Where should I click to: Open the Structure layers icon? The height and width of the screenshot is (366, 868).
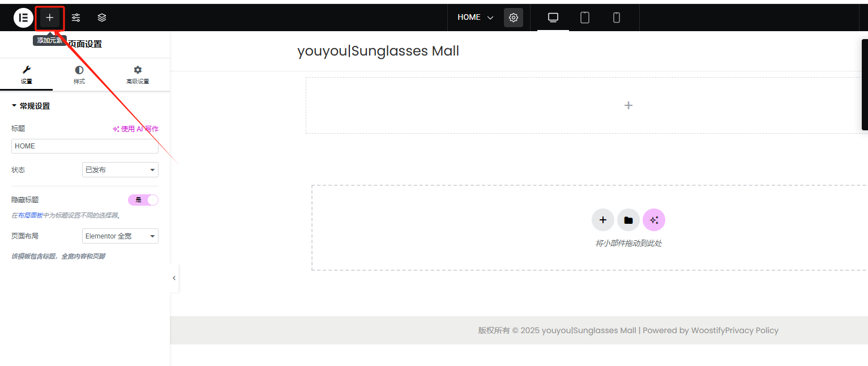pos(102,18)
